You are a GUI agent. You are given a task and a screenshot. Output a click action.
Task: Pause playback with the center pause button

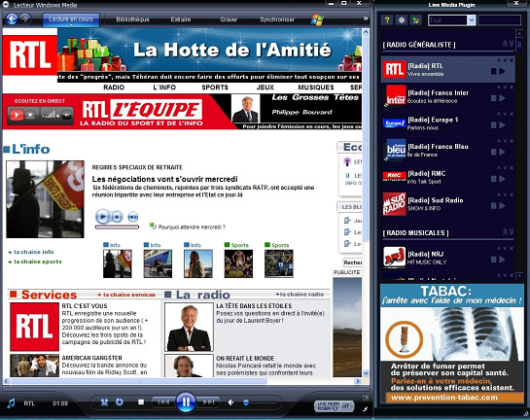[186, 402]
